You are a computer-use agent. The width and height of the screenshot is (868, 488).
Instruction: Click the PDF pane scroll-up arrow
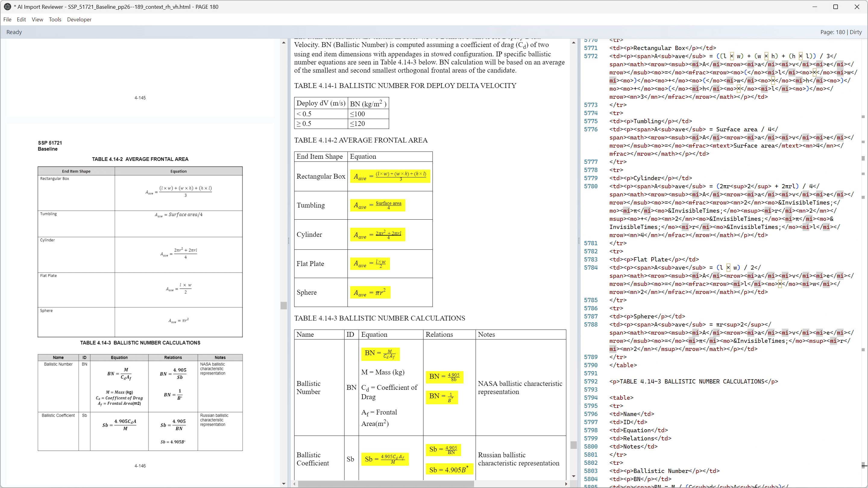pyautogui.click(x=284, y=43)
